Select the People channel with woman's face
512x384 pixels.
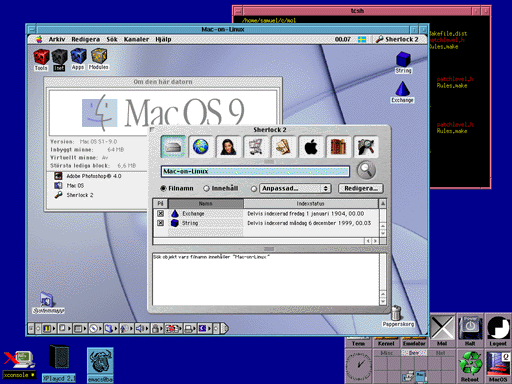point(228,146)
